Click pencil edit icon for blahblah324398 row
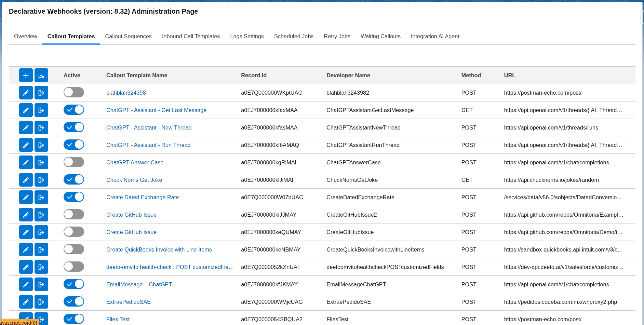 pyautogui.click(x=26, y=93)
